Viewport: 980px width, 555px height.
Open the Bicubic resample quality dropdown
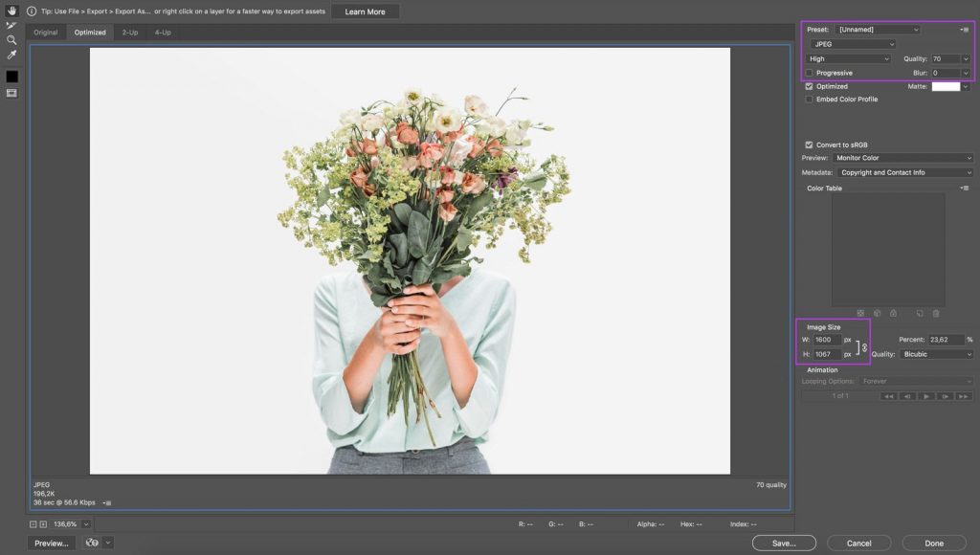936,354
